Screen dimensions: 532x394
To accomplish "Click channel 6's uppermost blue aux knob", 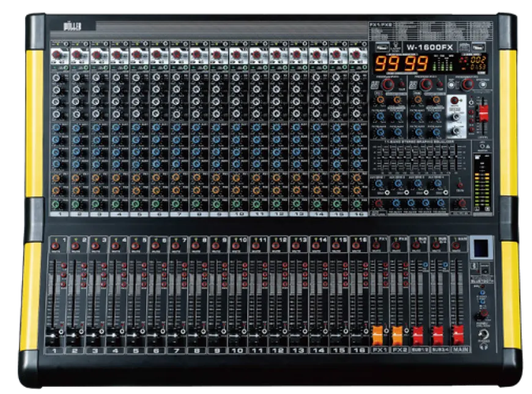I will tap(156, 128).
